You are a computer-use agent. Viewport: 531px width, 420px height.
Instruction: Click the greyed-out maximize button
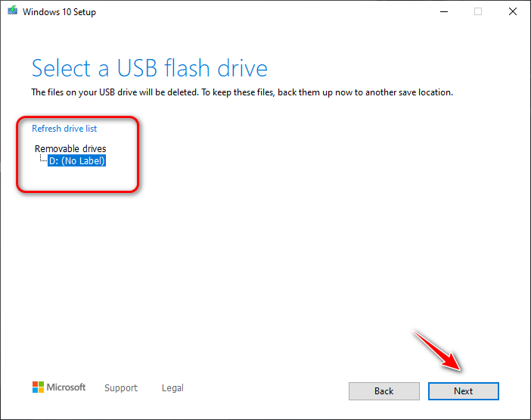click(x=477, y=12)
